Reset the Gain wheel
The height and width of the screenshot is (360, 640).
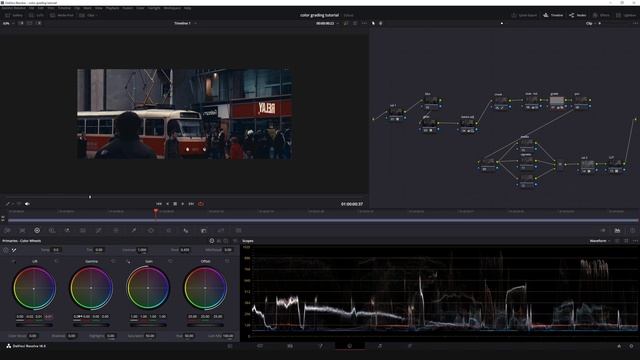pyautogui.click(x=170, y=261)
